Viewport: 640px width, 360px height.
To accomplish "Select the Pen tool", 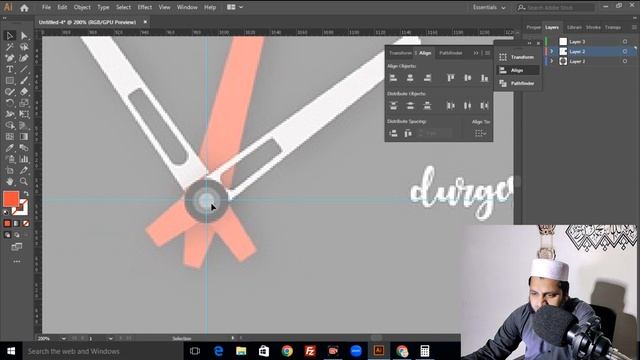I will pyautogui.click(x=10, y=58).
